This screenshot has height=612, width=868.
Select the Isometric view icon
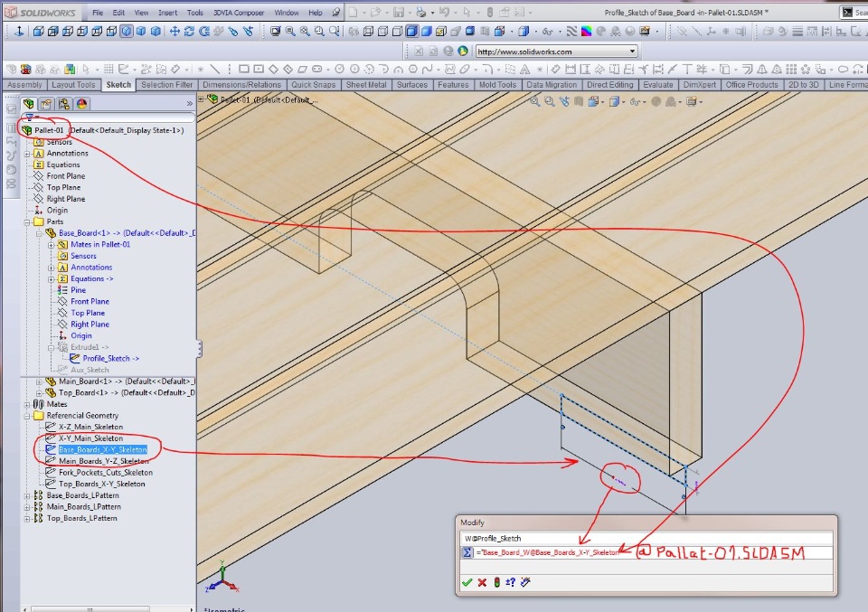(127, 32)
